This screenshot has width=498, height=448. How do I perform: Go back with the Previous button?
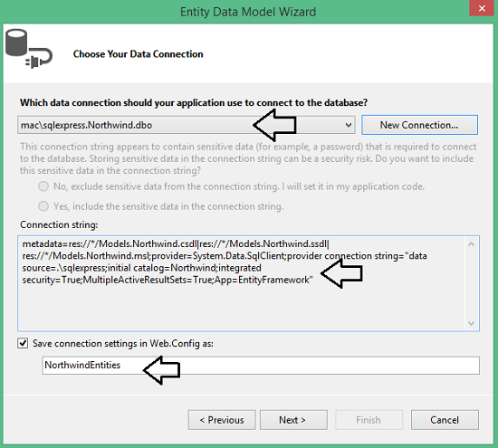coord(222,420)
